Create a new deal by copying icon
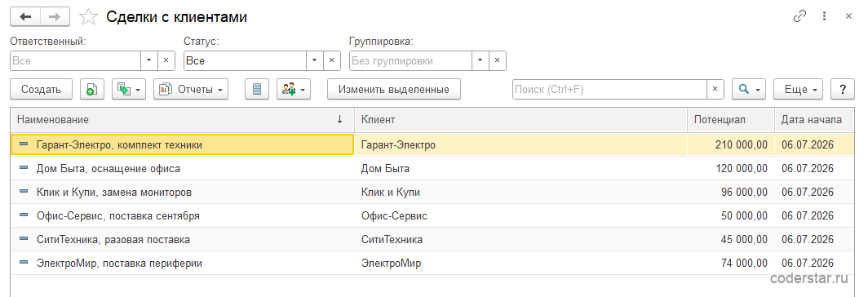 [x=92, y=89]
